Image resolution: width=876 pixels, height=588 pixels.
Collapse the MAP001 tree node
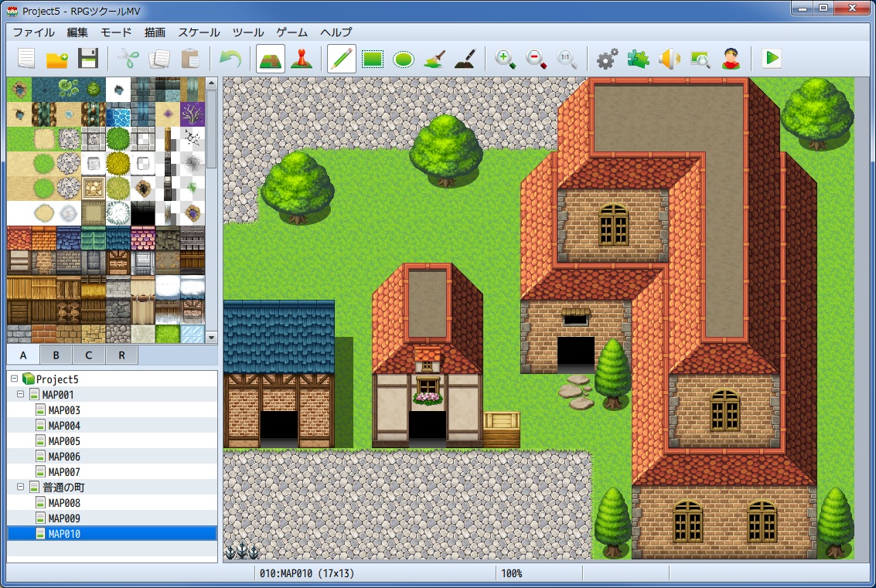(21, 394)
